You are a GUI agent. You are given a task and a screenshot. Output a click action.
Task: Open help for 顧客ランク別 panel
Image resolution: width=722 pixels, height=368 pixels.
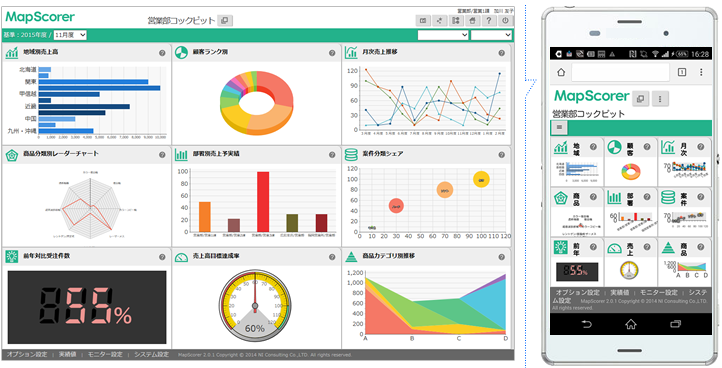[x=332, y=53]
